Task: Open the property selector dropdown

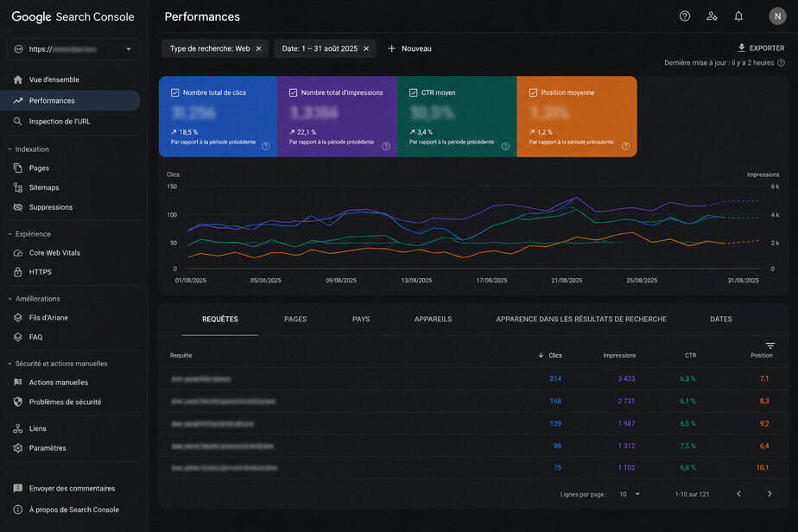Action: (74, 49)
